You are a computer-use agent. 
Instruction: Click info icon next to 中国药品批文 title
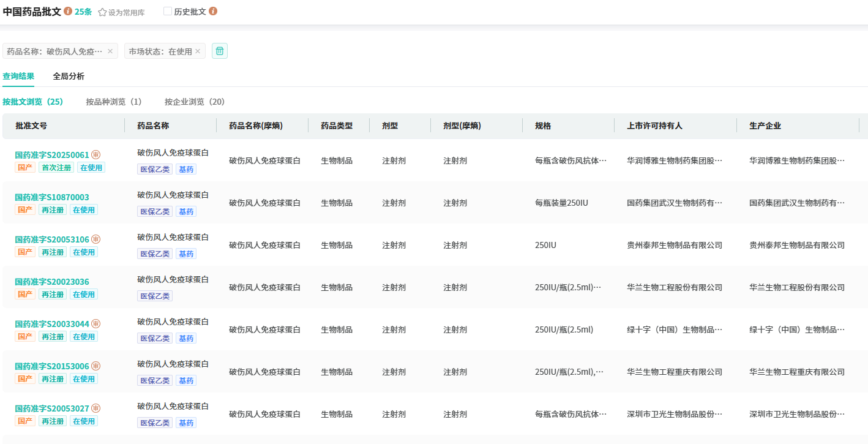tap(68, 12)
